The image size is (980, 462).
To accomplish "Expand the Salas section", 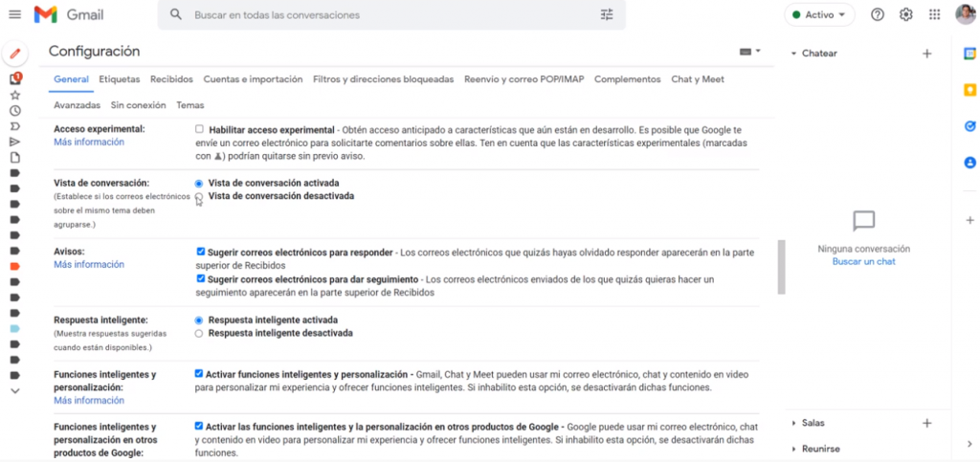I will point(793,423).
